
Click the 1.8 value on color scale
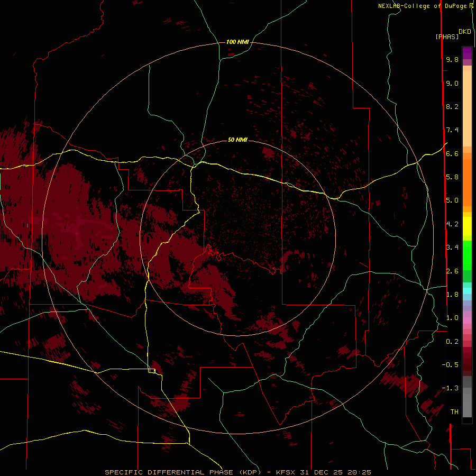click(452, 295)
